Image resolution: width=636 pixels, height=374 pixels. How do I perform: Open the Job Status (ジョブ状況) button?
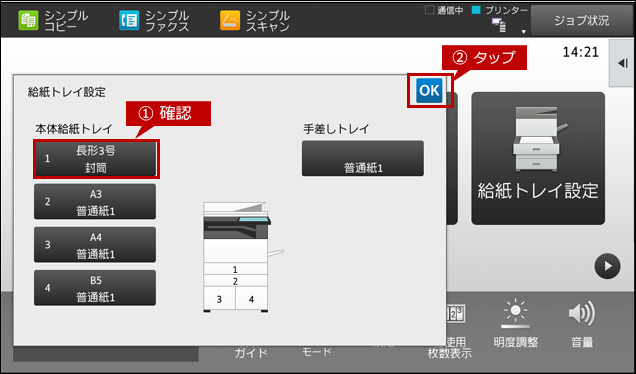(x=581, y=21)
